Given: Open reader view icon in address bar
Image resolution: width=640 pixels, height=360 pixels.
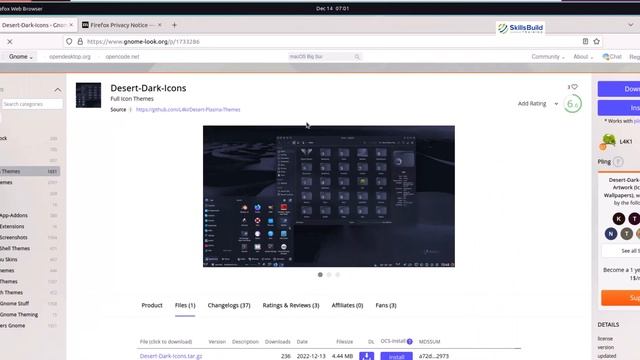Looking at the screenshot, I should [x=585, y=41].
